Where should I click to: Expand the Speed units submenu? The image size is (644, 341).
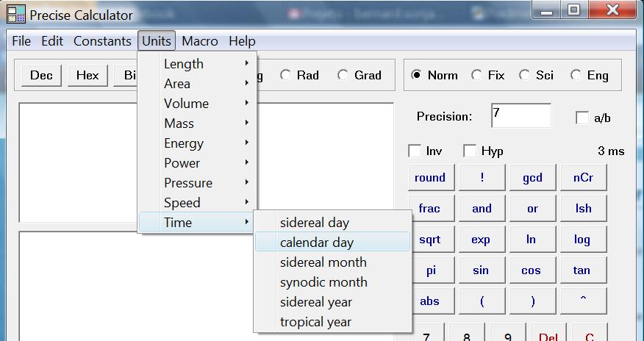point(197,203)
